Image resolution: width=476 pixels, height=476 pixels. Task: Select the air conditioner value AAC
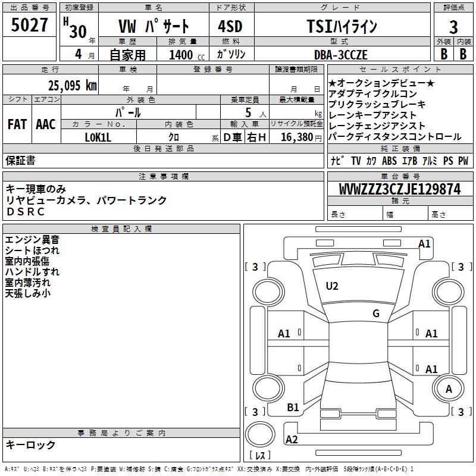(46, 124)
